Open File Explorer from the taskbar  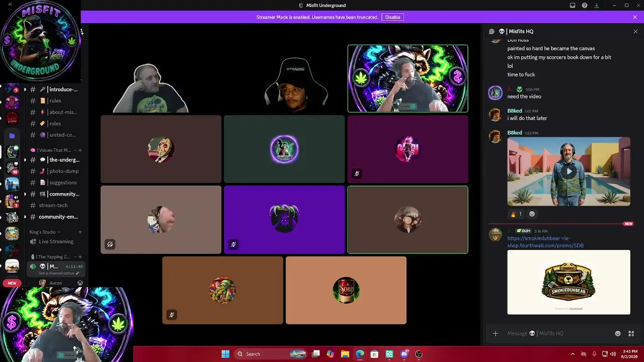tap(345, 354)
